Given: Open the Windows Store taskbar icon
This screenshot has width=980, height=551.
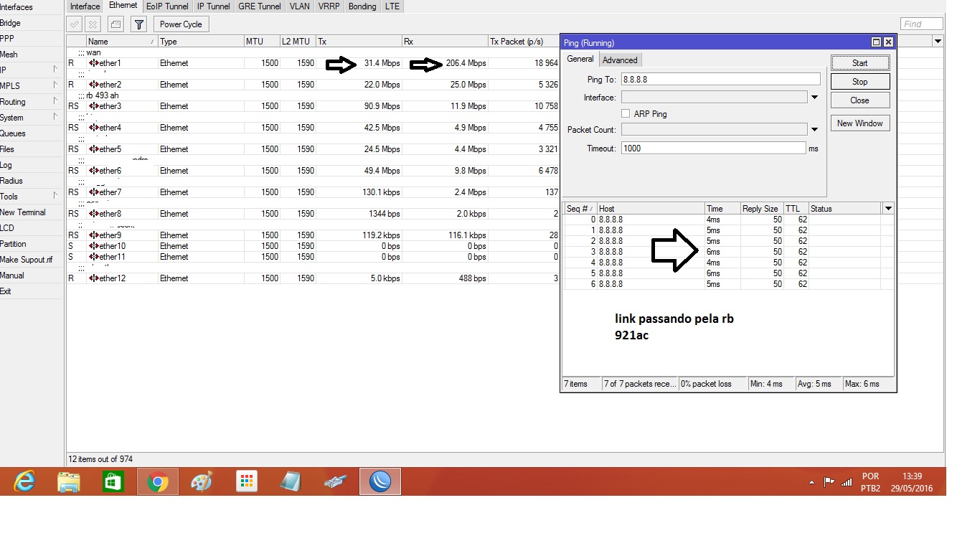Looking at the screenshot, I should (113, 482).
